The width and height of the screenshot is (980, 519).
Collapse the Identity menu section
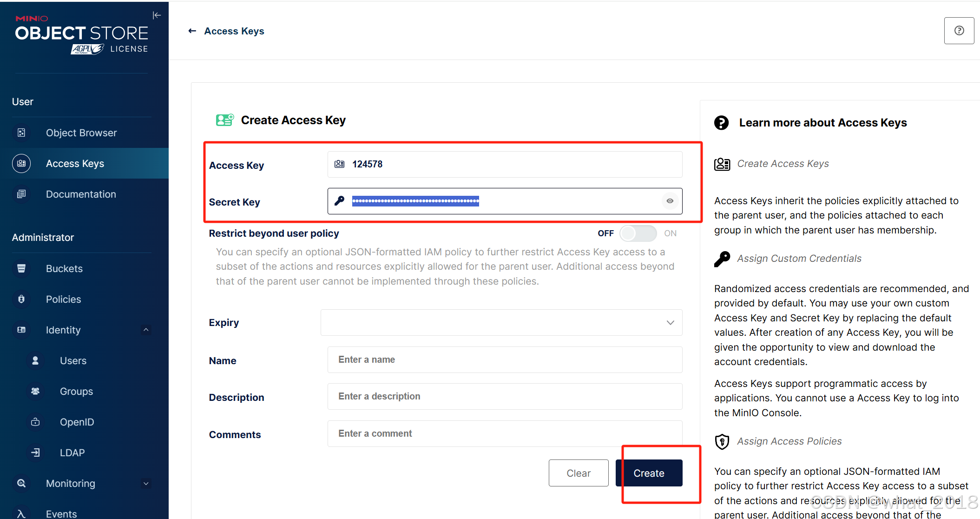pos(146,330)
